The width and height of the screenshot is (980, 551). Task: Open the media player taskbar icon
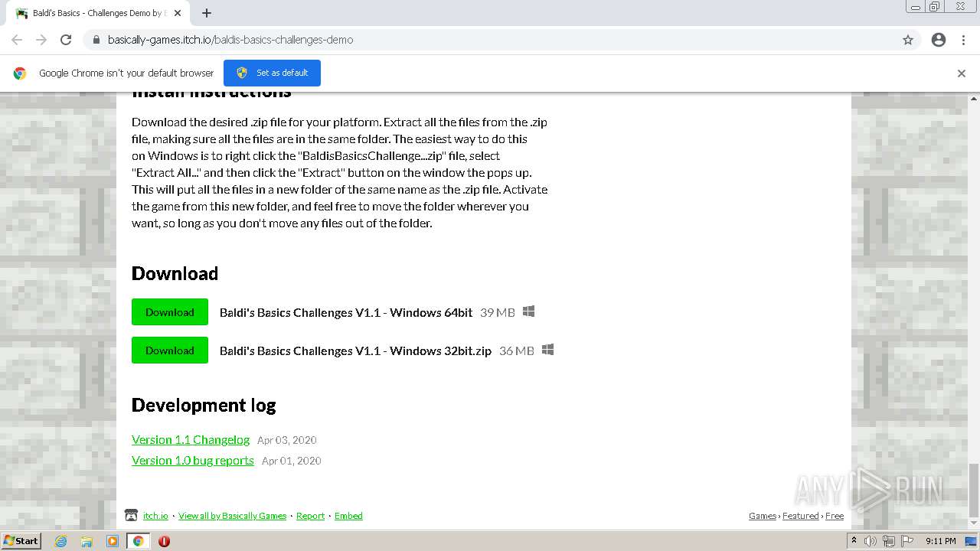pyautogui.click(x=113, y=541)
